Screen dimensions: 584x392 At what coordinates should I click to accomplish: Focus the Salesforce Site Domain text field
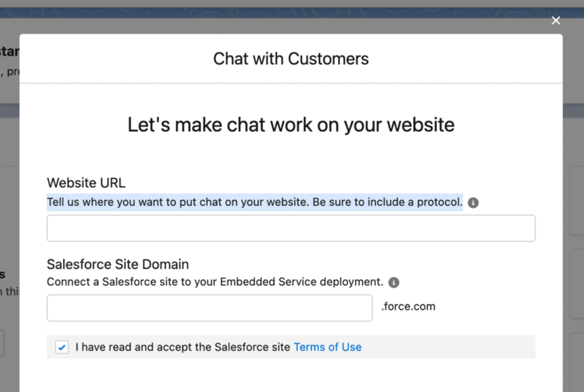coord(209,308)
